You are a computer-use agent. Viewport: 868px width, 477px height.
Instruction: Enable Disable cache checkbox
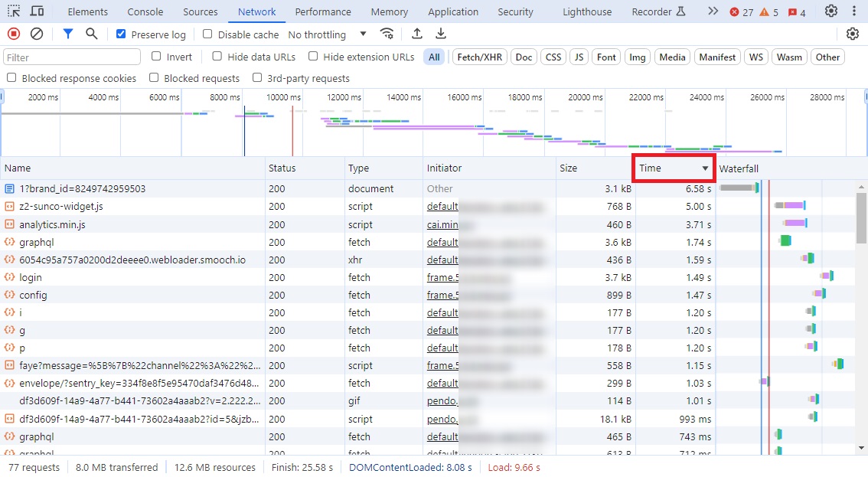207,34
